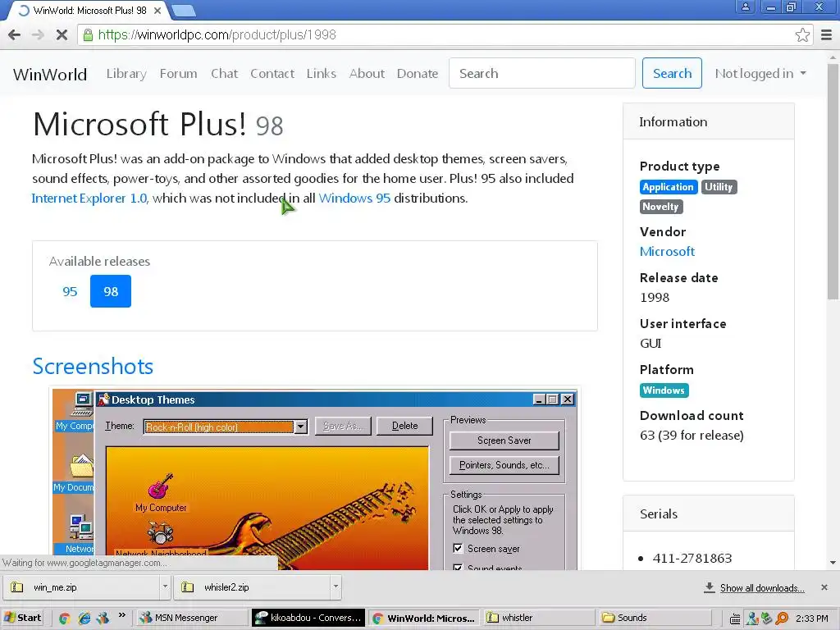Open the Microsoft vendor link
This screenshot has width=840, height=630.
pyautogui.click(x=667, y=251)
